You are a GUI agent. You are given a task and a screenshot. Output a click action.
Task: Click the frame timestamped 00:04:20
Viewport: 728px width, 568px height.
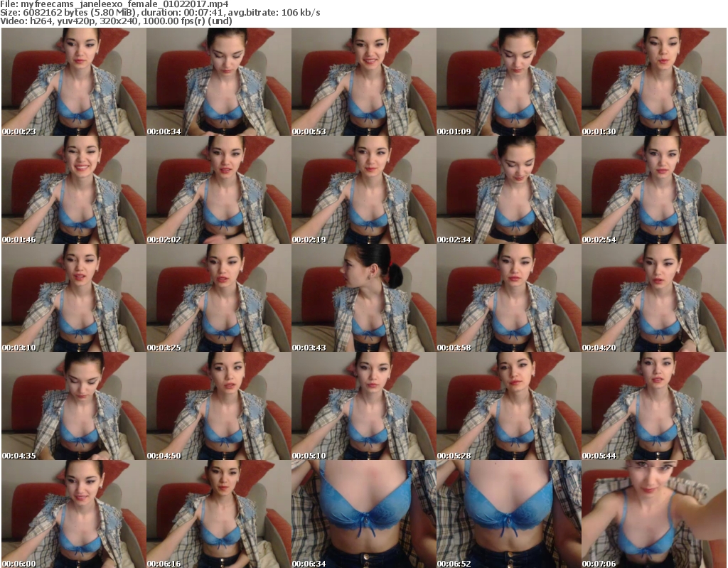654,298
